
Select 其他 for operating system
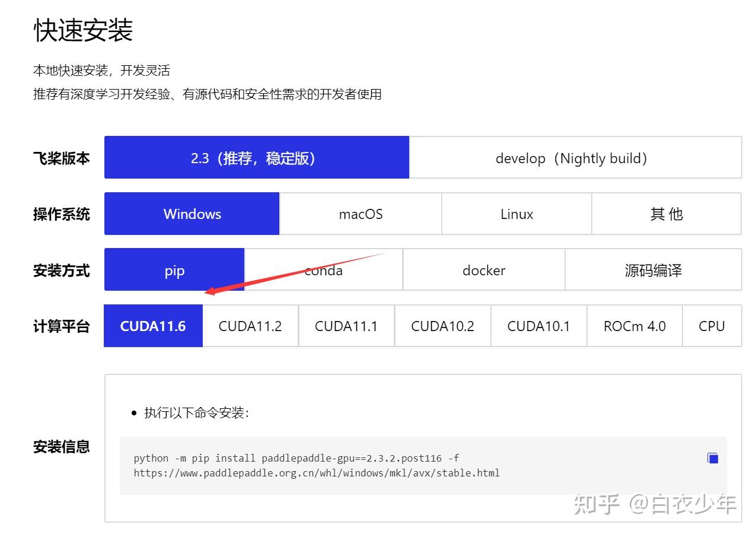click(x=666, y=214)
